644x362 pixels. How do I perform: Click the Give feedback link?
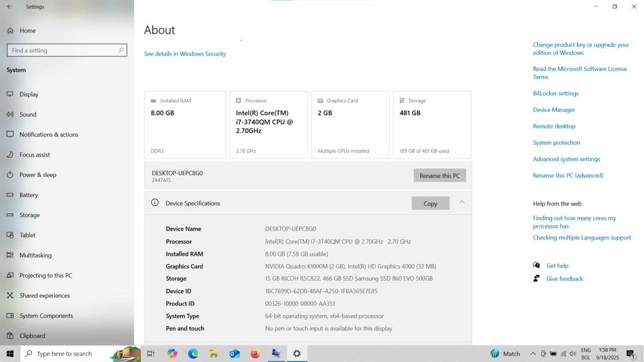point(564,279)
